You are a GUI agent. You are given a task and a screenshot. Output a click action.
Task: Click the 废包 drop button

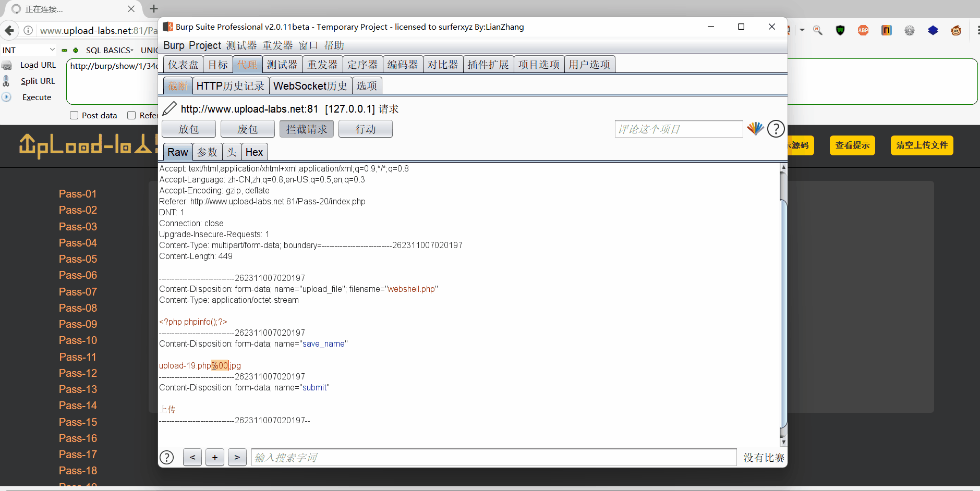248,129
